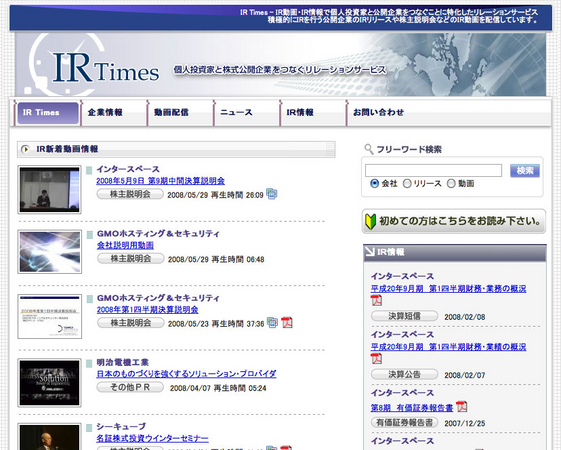Click the IR情報 sidebar header

pyautogui.click(x=455, y=252)
